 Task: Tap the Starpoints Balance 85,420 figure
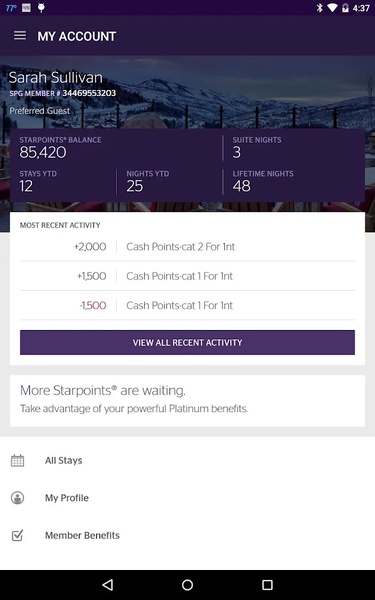(x=43, y=152)
